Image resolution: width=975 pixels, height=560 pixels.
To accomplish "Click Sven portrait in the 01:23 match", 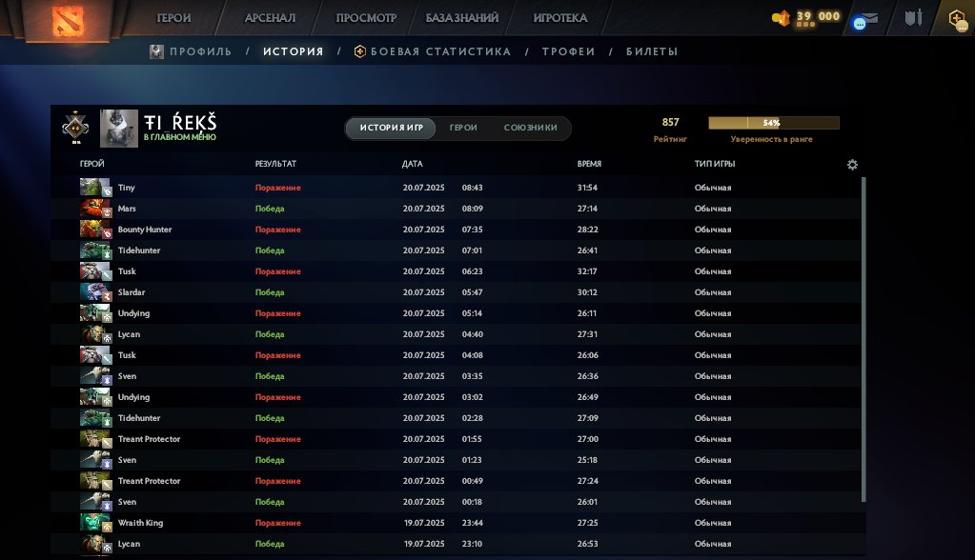I will click(95, 460).
